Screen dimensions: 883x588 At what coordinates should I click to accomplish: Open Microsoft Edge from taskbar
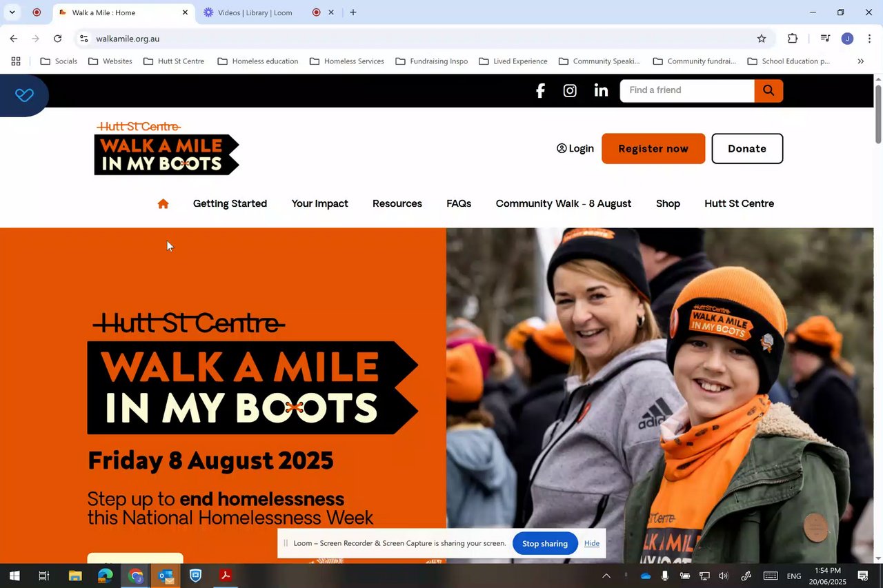105,576
